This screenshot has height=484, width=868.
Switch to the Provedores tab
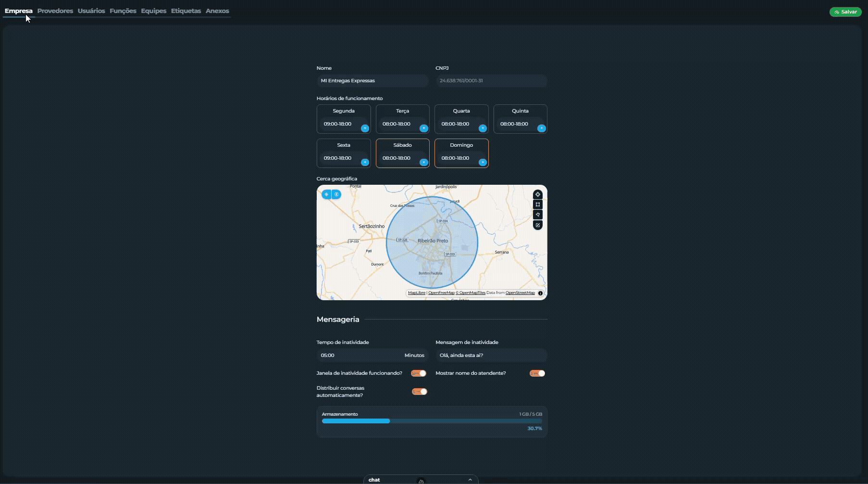(55, 11)
